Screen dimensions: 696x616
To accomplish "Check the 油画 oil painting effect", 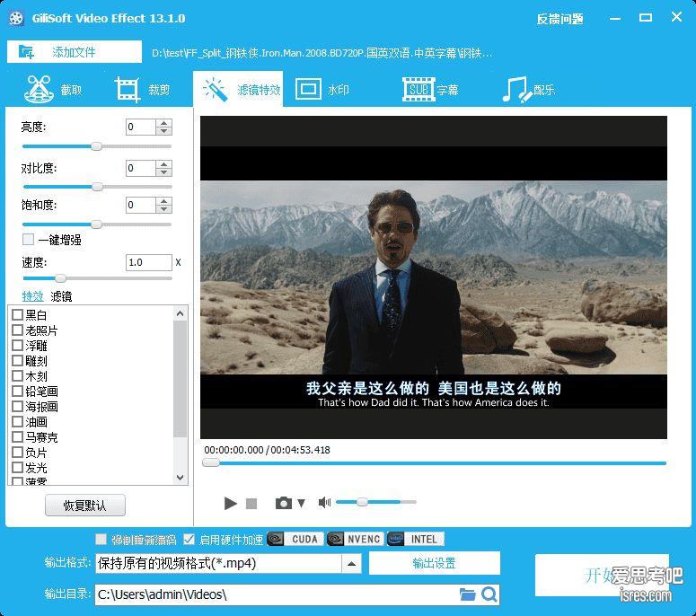I will coord(17,422).
